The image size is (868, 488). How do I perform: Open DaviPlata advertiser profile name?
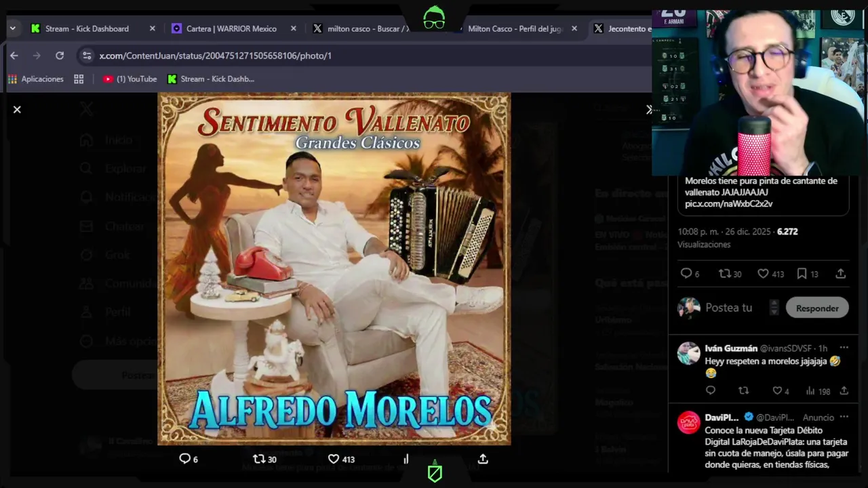722,418
